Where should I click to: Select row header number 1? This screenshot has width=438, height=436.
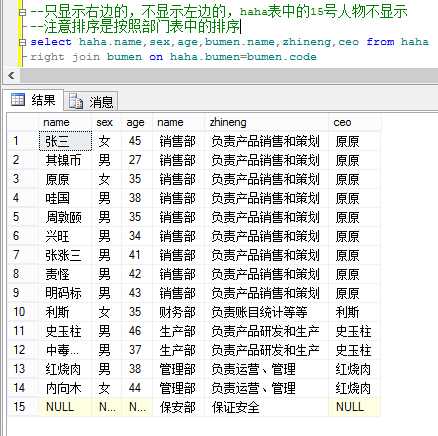(x=23, y=141)
